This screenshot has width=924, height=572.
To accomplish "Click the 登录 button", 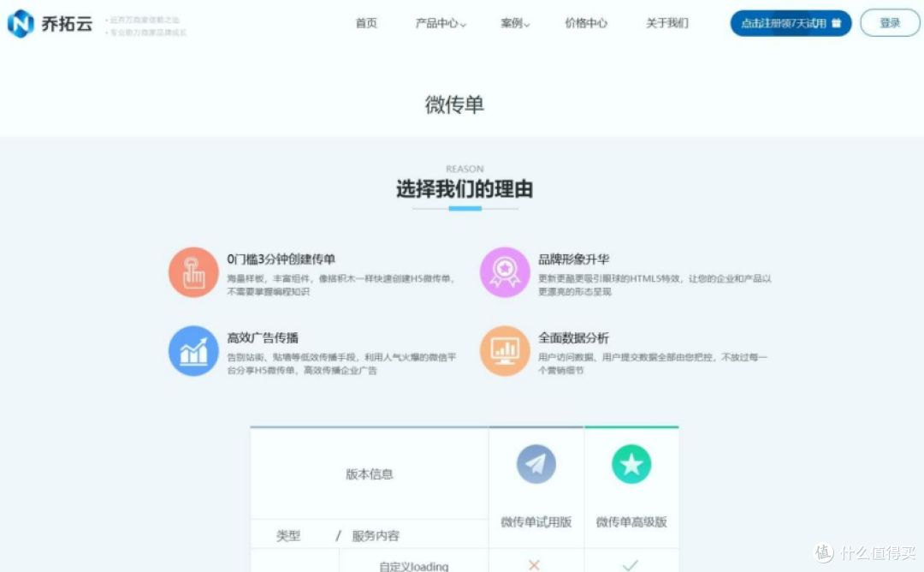I will tap(890, 23).
